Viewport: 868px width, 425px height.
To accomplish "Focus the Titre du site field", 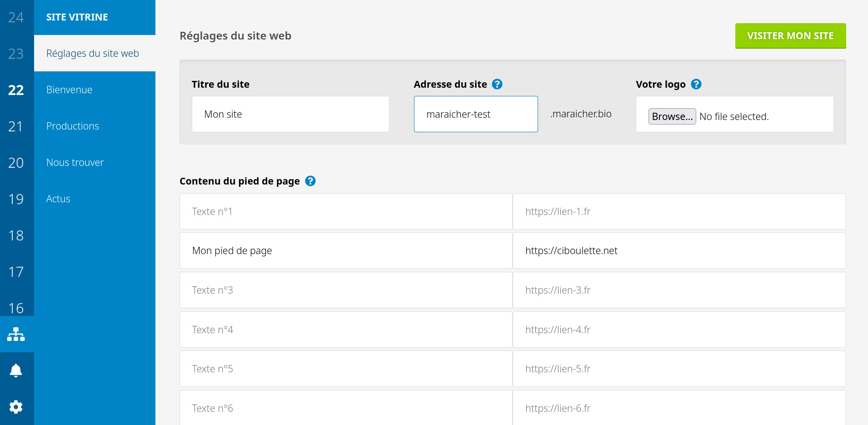I will (290, 114).
